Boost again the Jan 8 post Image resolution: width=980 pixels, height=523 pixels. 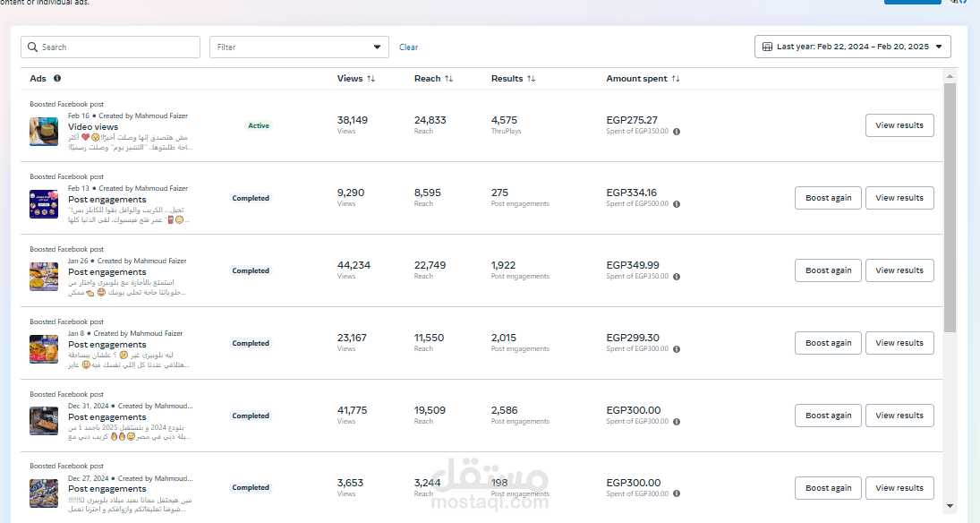pos(828,343)
